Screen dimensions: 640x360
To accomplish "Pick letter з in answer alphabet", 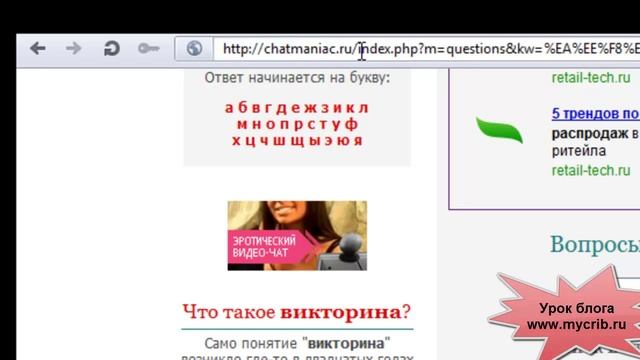I will point(325,108).
